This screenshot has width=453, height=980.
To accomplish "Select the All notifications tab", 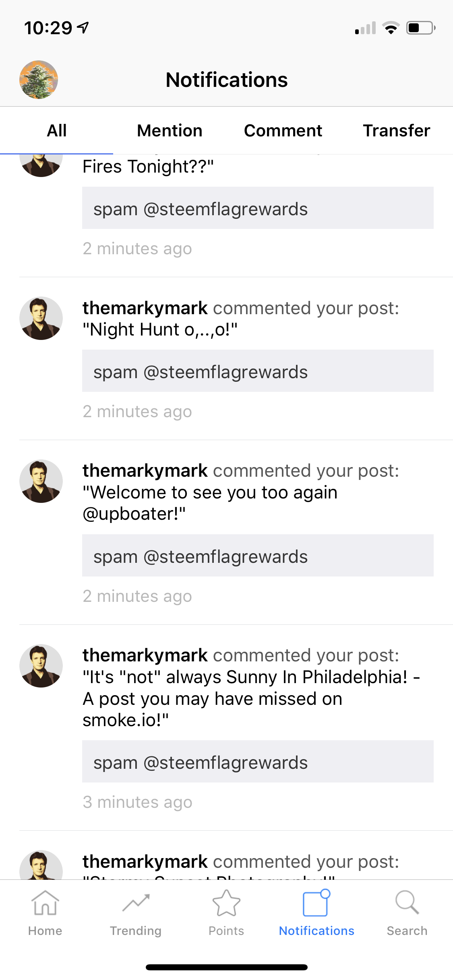I will pos(57,130).
